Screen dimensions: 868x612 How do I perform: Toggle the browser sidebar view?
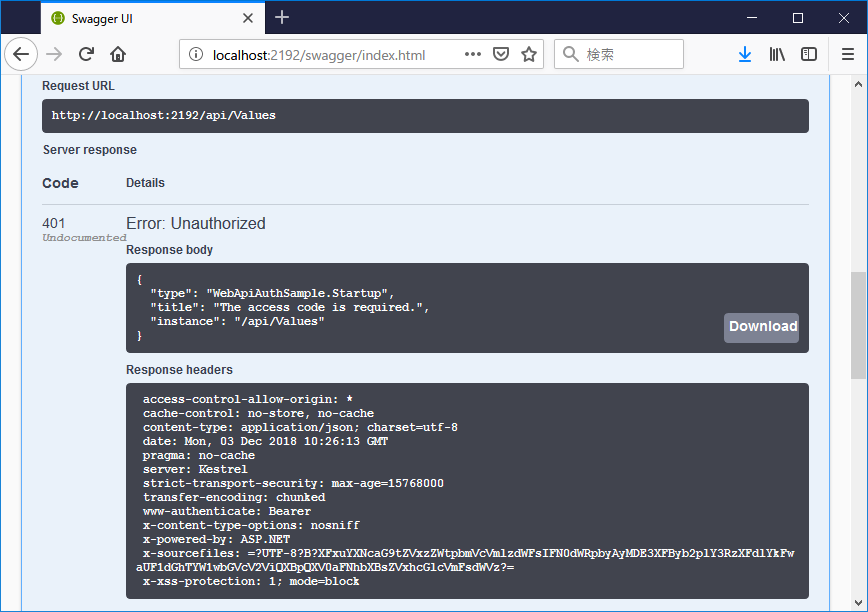tap(810, 54)
